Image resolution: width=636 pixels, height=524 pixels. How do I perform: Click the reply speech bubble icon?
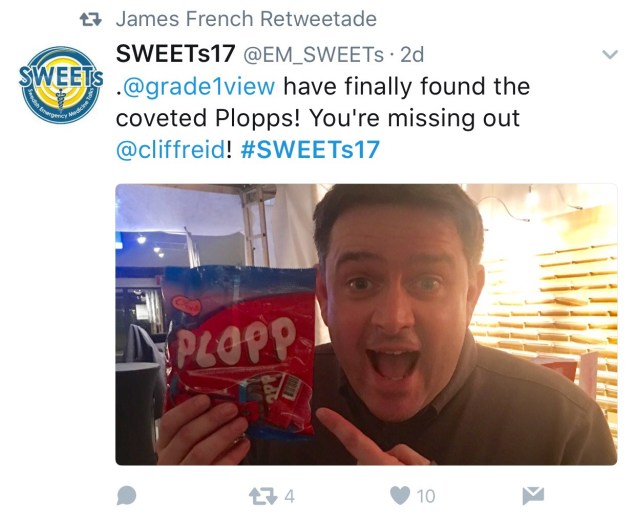pyautogui.click(x=126, y=495)
